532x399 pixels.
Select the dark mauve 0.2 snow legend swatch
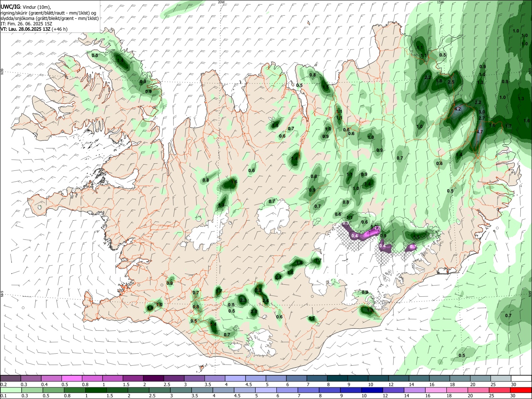(10, 378)
